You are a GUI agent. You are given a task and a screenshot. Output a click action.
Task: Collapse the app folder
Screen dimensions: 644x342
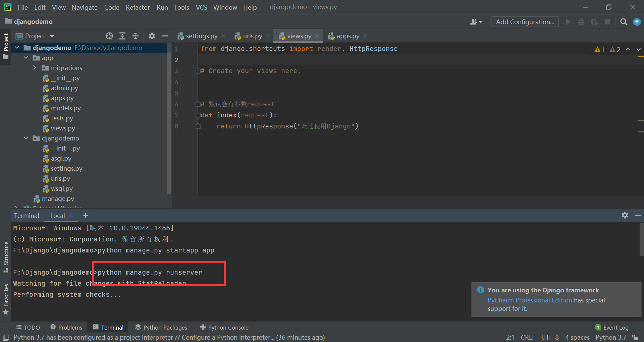26,58
